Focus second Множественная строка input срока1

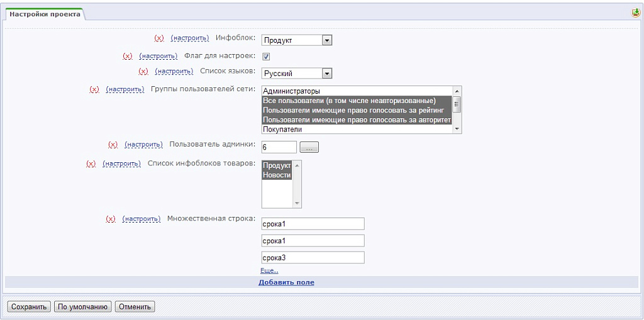click(x=313, y=241)
